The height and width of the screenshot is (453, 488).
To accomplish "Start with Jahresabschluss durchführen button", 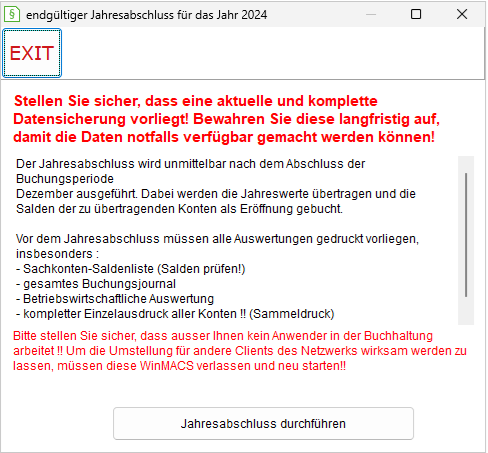I will 263,423.
